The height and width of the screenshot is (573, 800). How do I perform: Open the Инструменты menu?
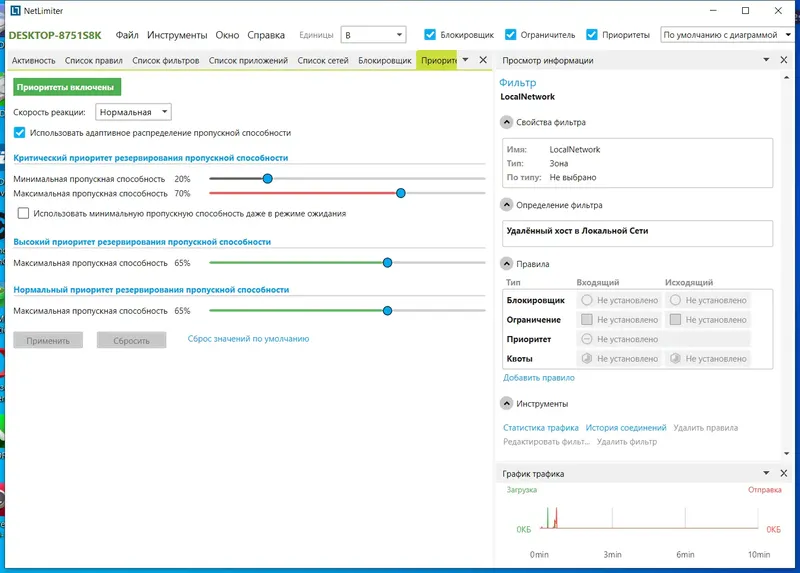[177, 35]
